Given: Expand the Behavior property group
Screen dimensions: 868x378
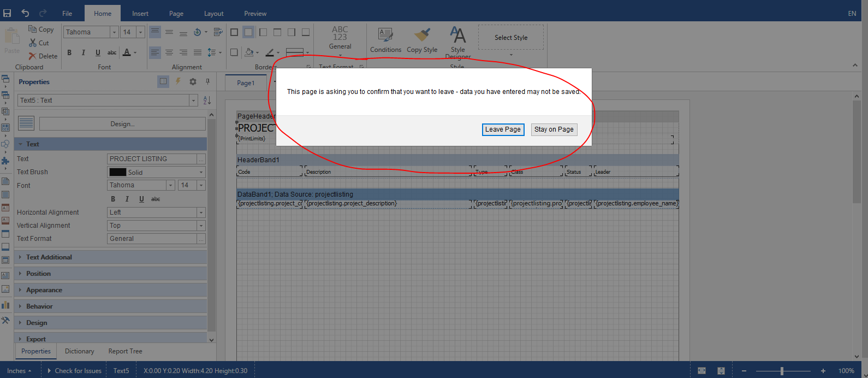Looking at the screenshot, I should 110,306.
